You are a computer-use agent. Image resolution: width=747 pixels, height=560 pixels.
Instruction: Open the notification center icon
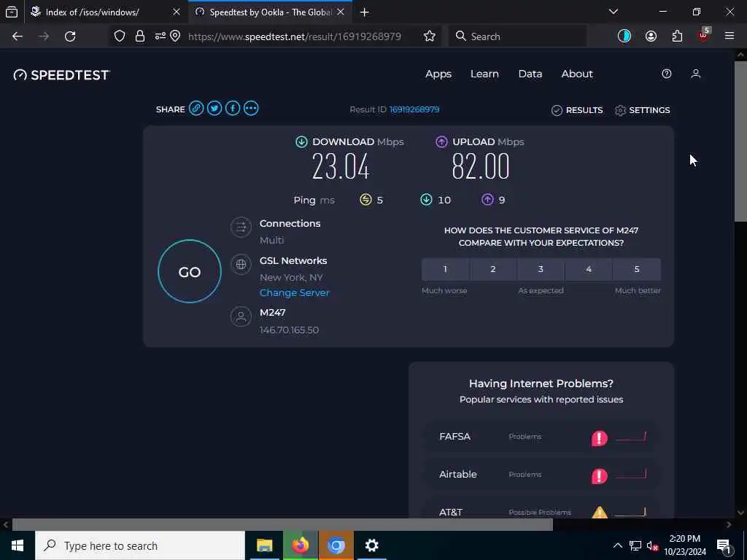[724, 545]
